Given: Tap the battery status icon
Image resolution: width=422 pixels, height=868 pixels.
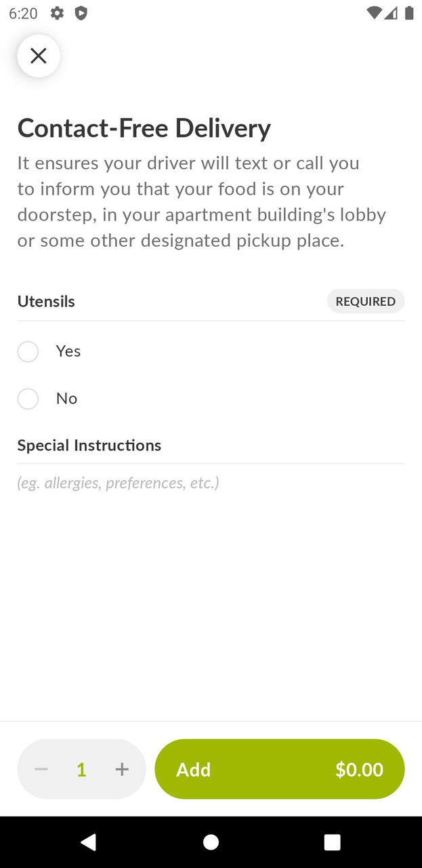Looking at the screenshot, I should pyautogui.click(x=409, y=13).
